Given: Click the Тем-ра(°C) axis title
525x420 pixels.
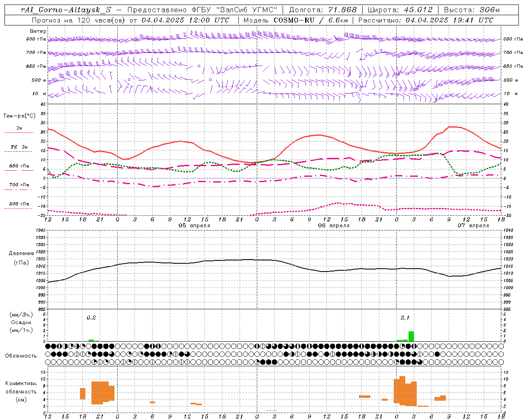Looking at the screenshot, I should point(19,116).
